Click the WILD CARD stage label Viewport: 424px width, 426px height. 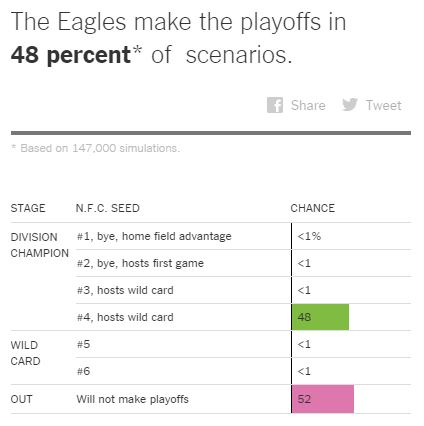25,353
